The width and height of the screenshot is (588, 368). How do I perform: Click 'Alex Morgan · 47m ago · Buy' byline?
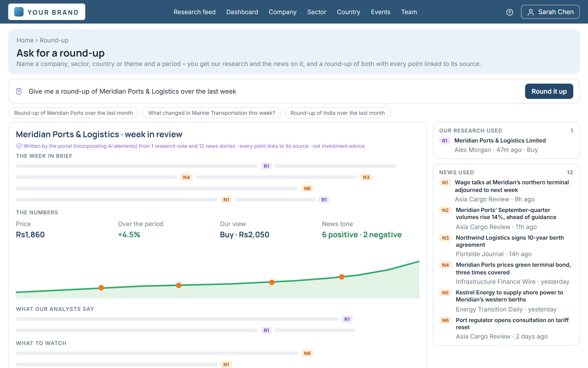tap(496, 150)
